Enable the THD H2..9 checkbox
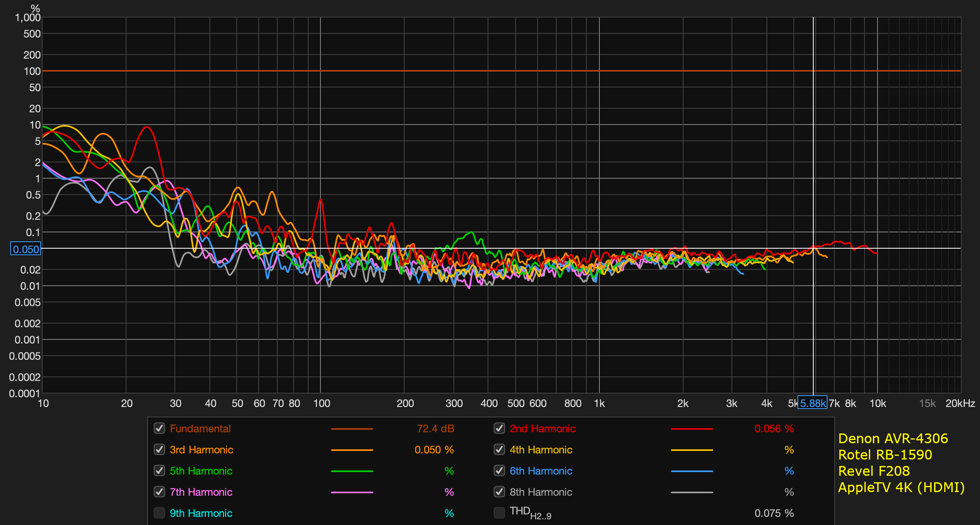 pos(499,513)
